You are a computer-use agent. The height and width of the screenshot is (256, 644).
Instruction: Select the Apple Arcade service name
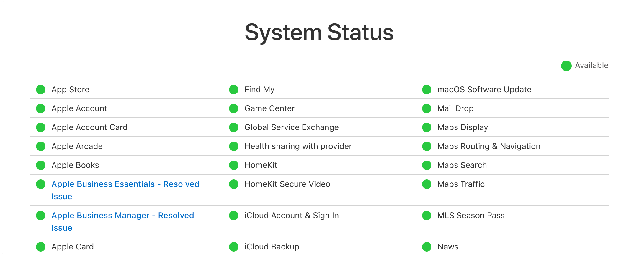coord(77,146)
